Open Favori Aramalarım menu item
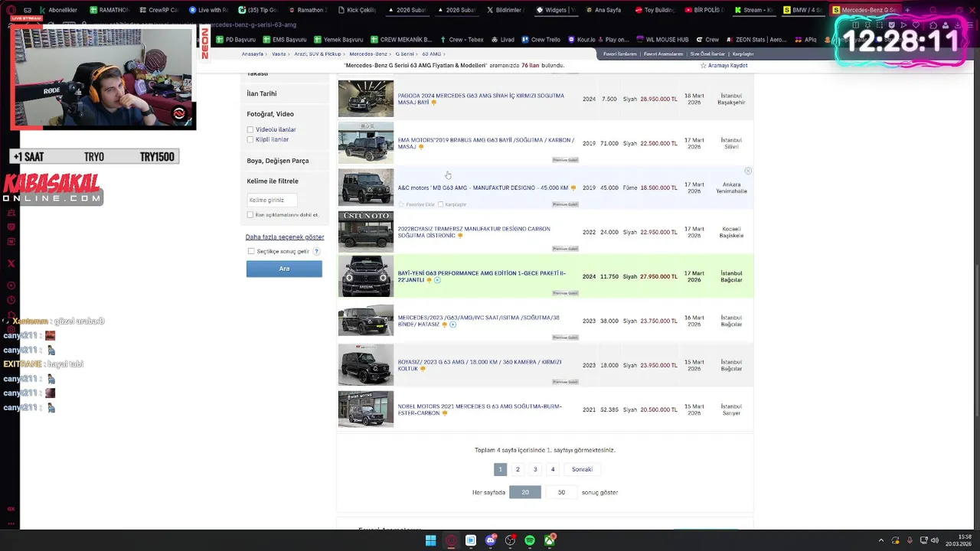The height and width of the screenshot is (551, 980). point(664,54)
